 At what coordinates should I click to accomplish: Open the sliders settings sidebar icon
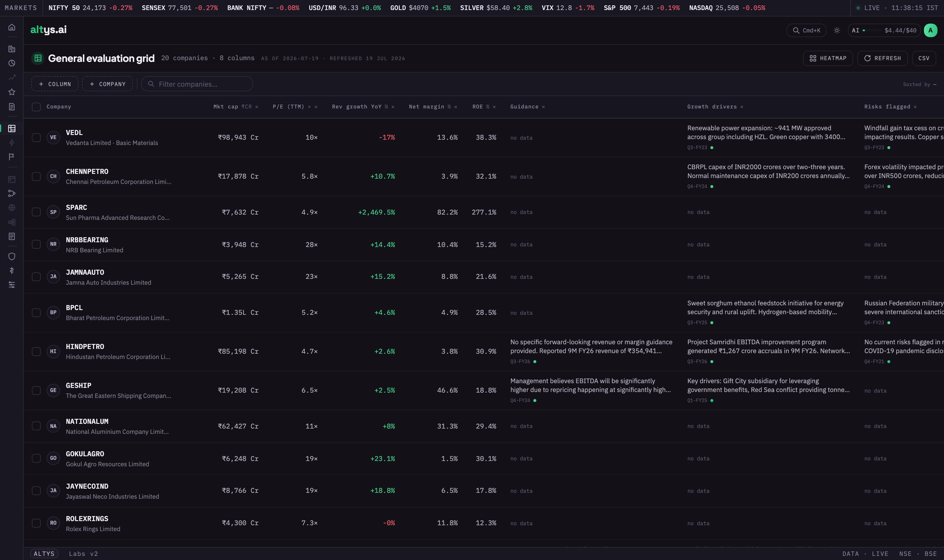click(x=12, y=285)
